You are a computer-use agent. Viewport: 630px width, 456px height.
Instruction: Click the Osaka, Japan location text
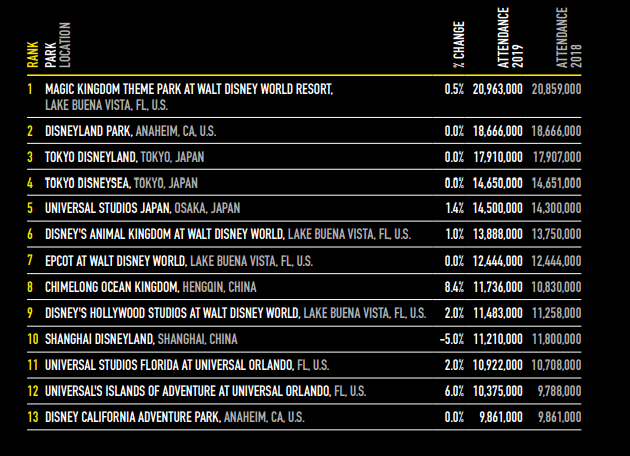tap(207, 208)
